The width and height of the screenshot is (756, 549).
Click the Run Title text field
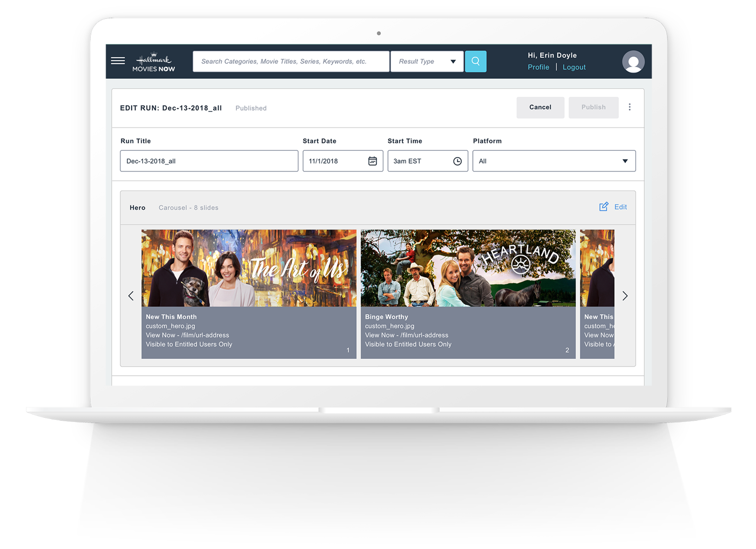(209, 161)
